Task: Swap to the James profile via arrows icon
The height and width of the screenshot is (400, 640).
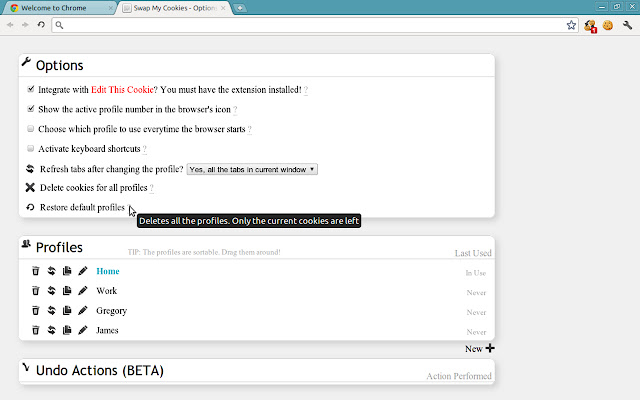Action: click(51, 330)
